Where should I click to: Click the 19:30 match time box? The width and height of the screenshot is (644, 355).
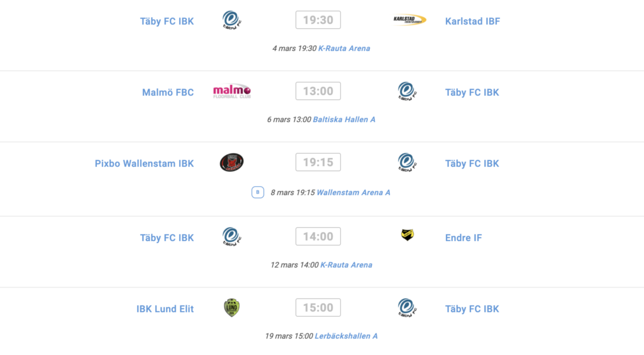point(318,20)
